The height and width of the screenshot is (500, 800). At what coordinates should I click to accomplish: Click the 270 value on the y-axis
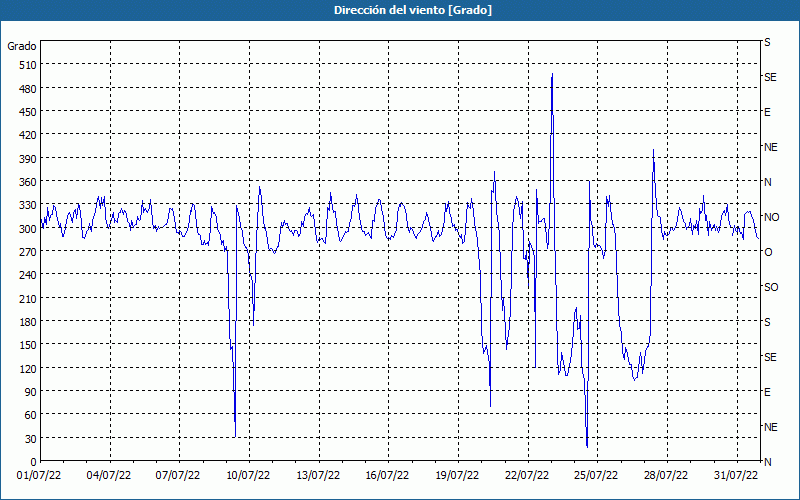coord(28,252)
